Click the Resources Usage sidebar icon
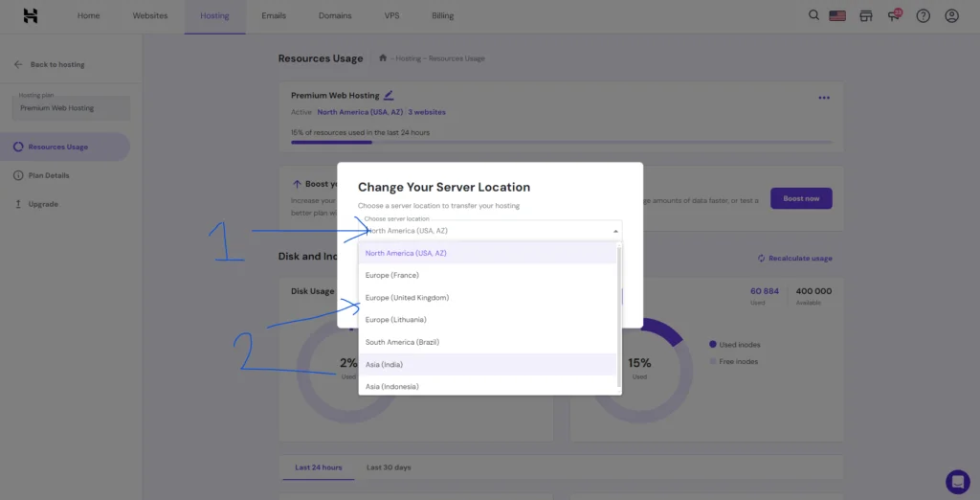The width and height of the screenshot is (980, 500). click(18, 148)
